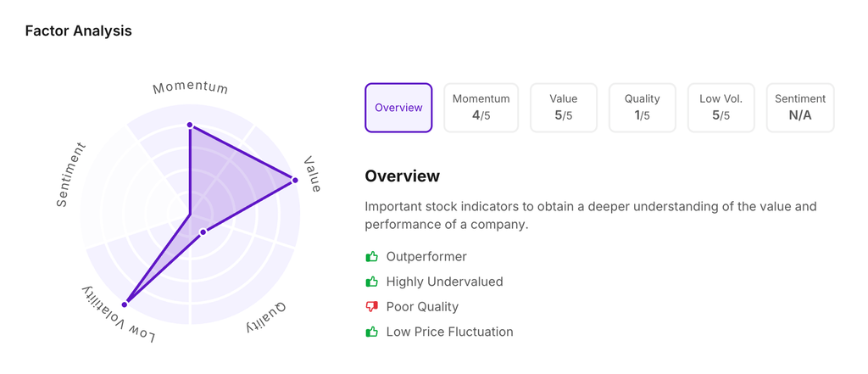This screenshot has height=374, width=868.
Task: Open the Momentum 4/5 tab
Action: pyautogui.click(x=481, y=108)
